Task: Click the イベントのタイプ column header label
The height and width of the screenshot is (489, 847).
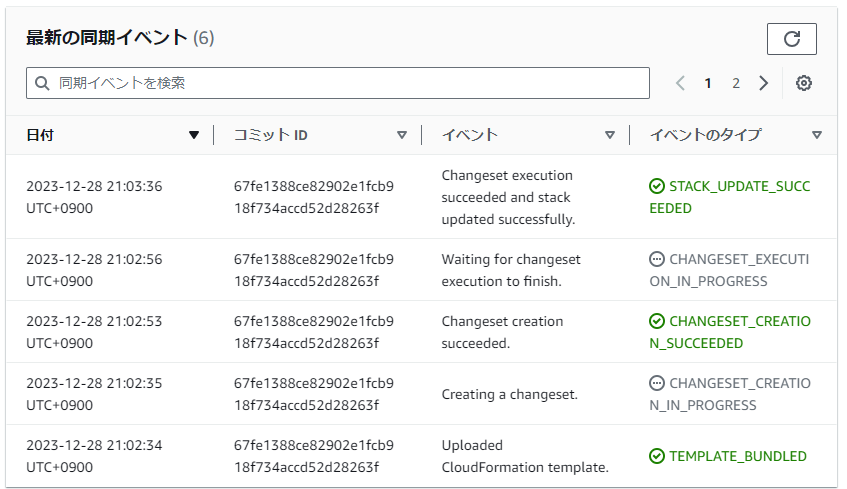Action: [705, 135]
